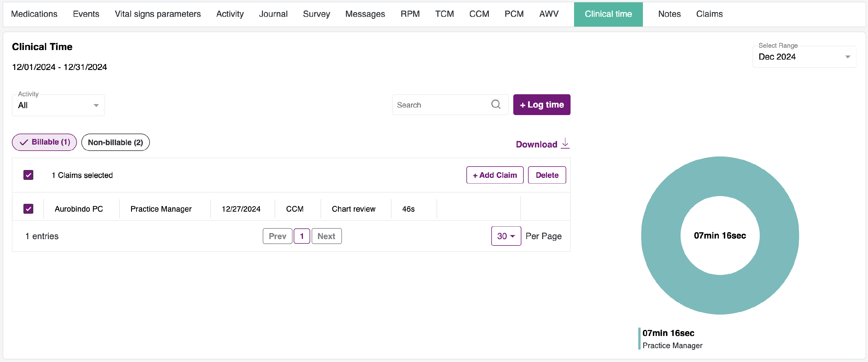Click the Delete button

click(547, 175)
